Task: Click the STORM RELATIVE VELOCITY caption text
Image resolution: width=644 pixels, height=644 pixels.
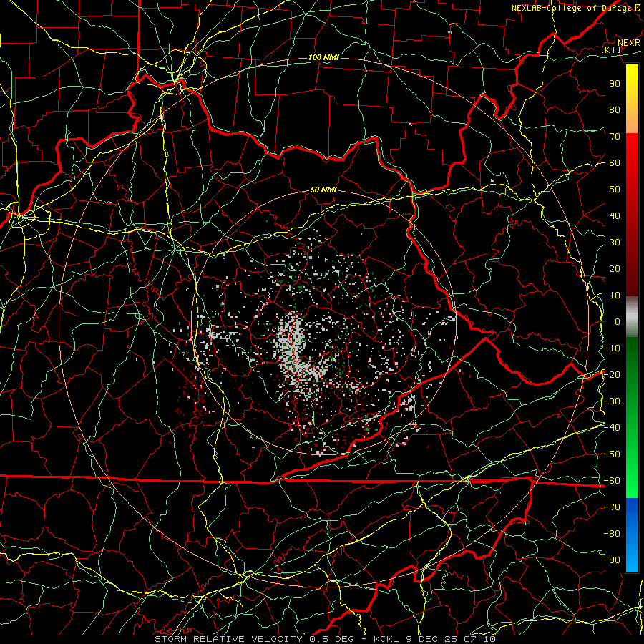Action: pyautogui.click(x=230, y=639)
